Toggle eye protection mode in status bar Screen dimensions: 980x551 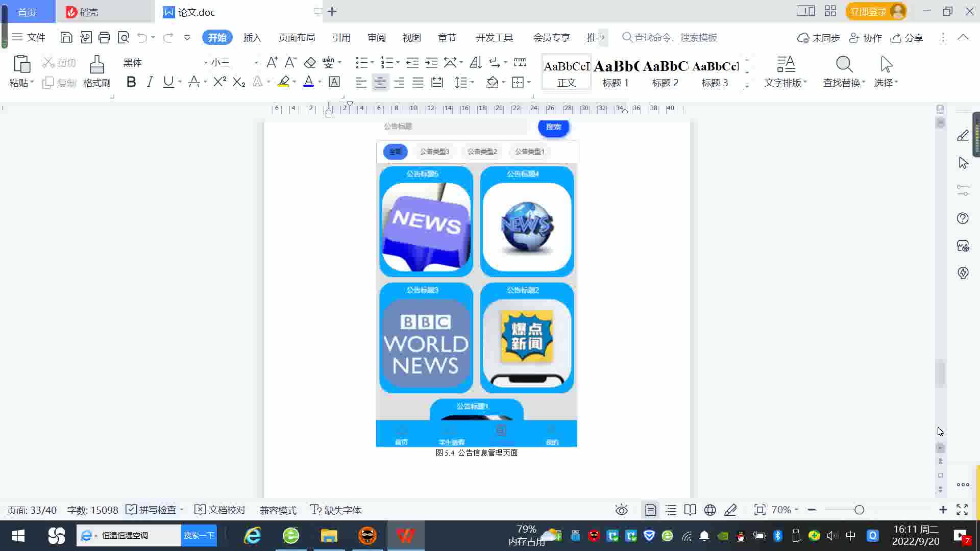coord(621,510)
